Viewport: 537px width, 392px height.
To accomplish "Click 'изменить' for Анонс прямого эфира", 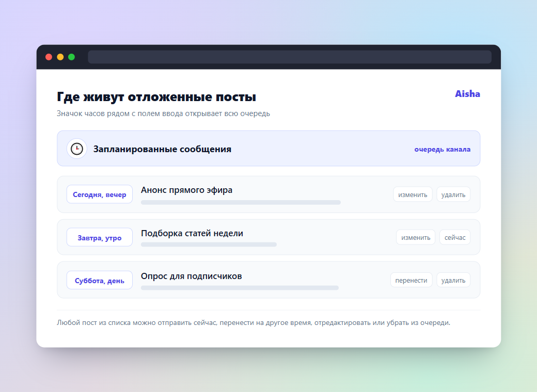I will click(x=413, y=194).
